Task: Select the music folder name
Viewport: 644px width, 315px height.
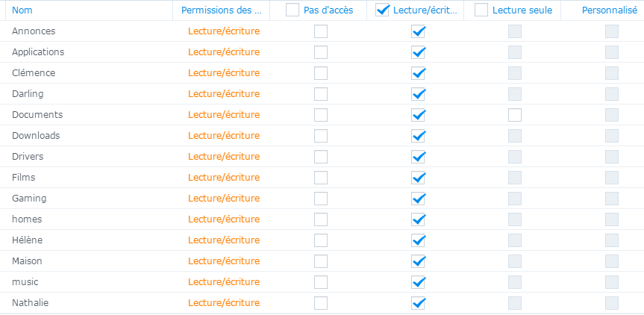Action: click(25, 282)
